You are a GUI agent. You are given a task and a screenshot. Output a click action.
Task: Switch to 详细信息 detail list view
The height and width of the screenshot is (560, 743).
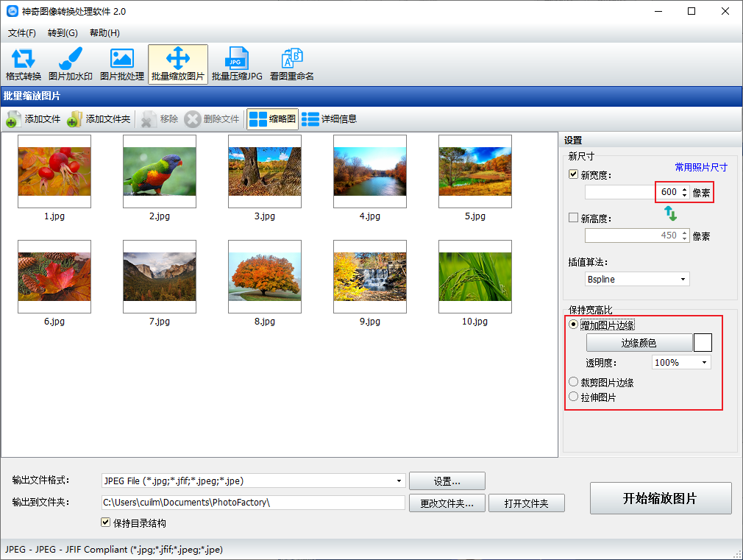coord(330,119)
